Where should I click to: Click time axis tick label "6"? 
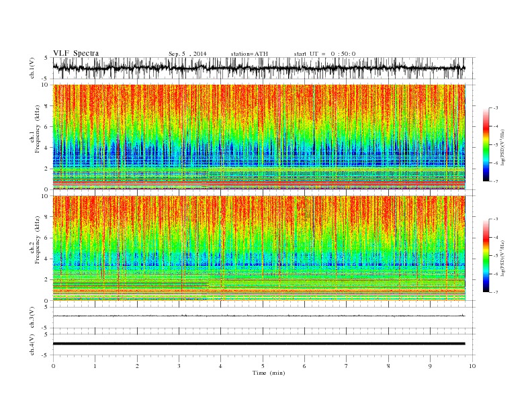click(304, 366)
